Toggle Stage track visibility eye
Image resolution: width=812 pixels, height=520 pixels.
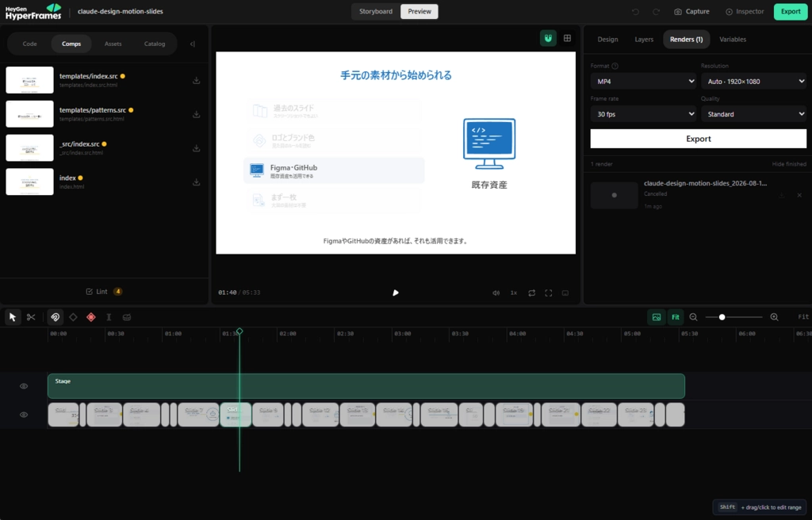point(24,386)
